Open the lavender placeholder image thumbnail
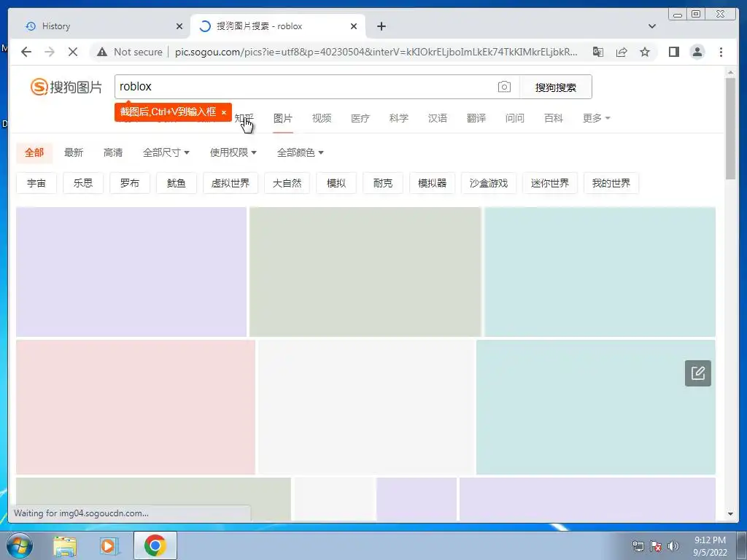747x560 pixels. tap(131, 272)
